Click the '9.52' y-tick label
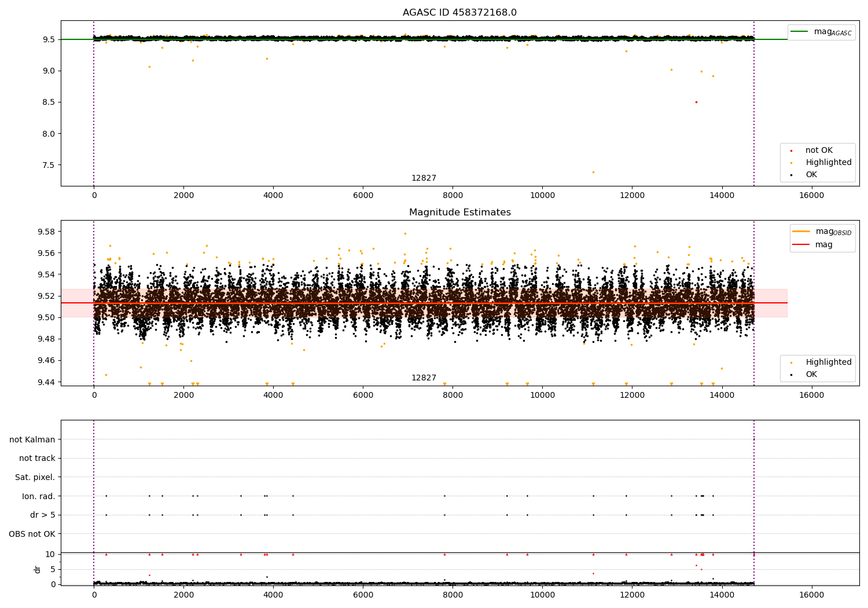 point(46,296)
